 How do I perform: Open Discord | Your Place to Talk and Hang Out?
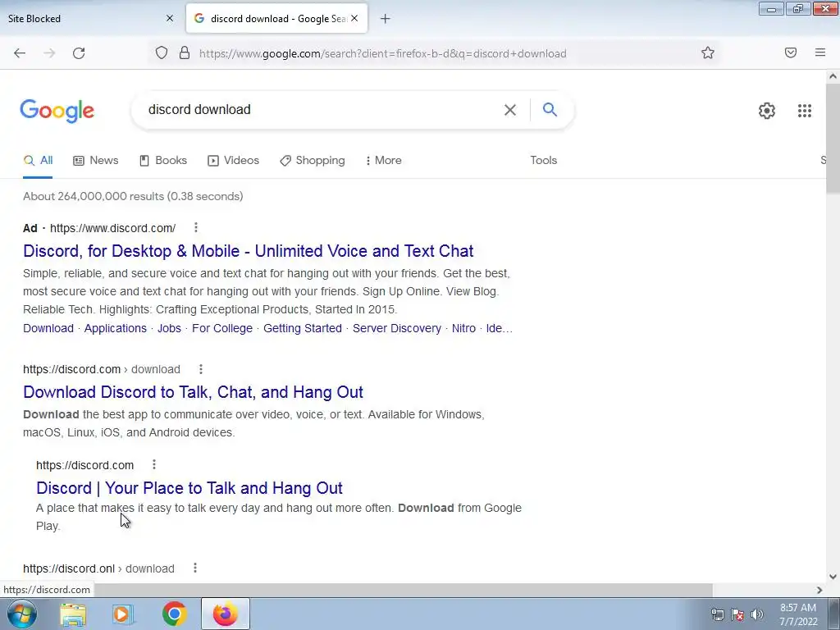tap(189, 488)
